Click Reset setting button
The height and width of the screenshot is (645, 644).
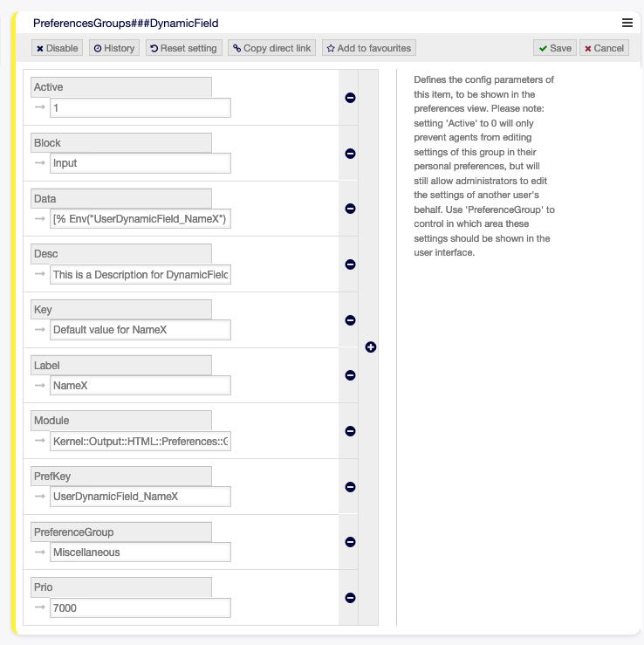[184, 48]
